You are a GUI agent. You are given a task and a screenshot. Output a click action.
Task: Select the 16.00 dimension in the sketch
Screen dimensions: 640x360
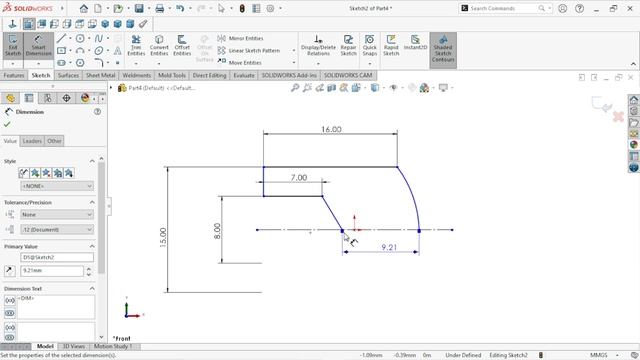click(x=331, y=129)
